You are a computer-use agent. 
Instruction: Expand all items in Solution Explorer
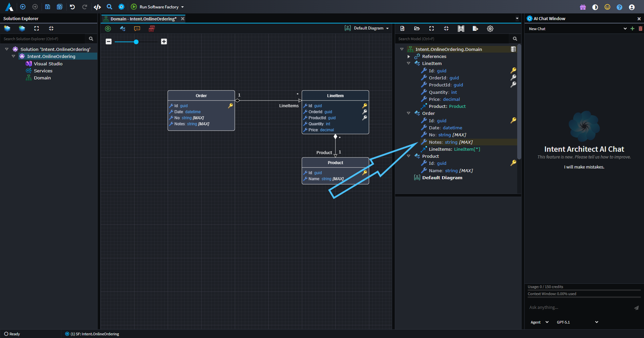pos(37,28)
